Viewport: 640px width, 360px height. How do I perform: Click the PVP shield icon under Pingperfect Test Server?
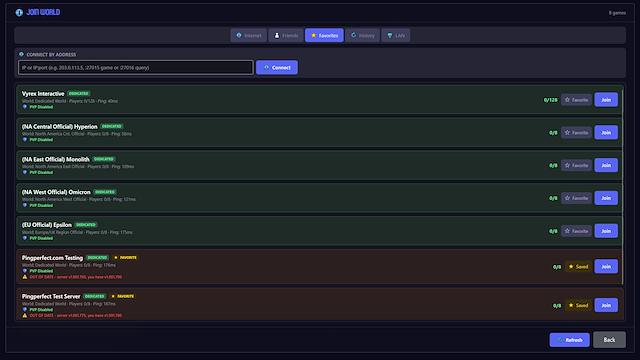25,309
